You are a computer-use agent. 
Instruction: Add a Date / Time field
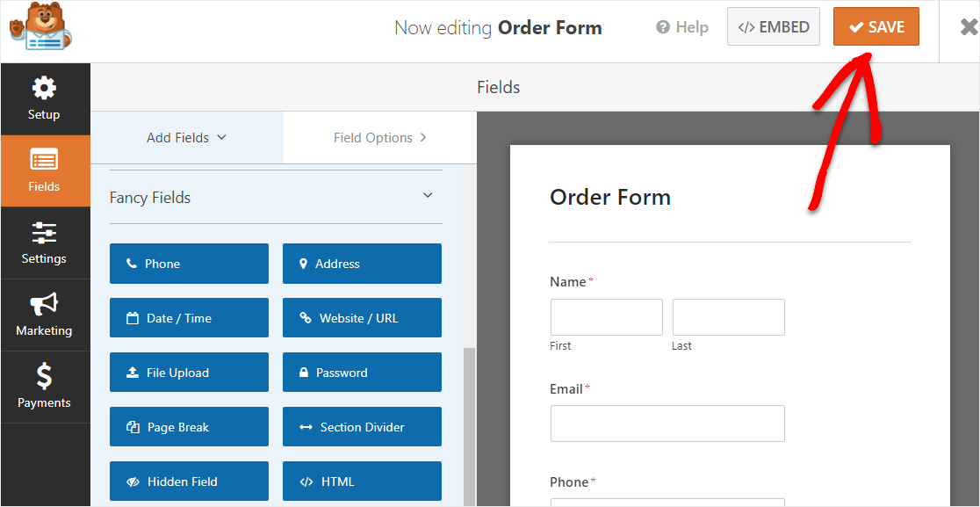[x=189, y=318]
